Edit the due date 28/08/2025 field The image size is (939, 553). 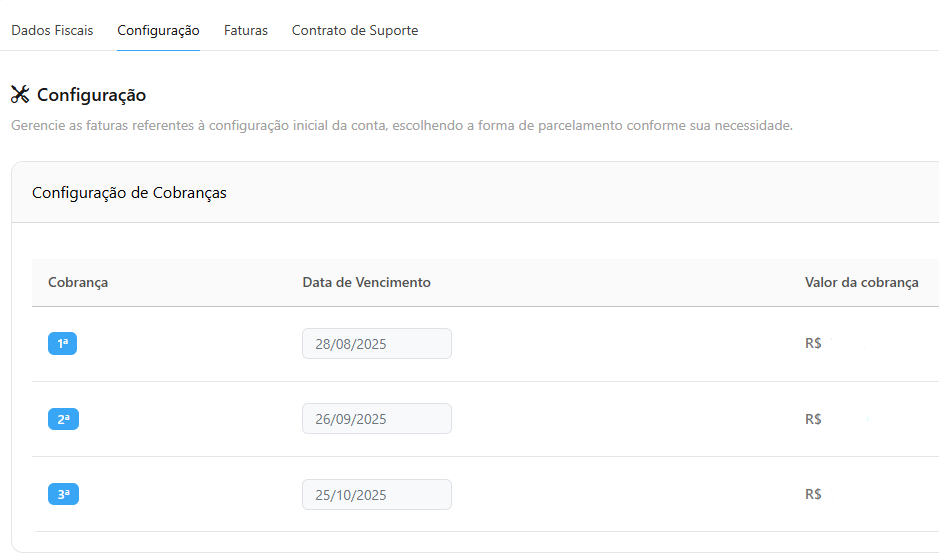(377, 344)
